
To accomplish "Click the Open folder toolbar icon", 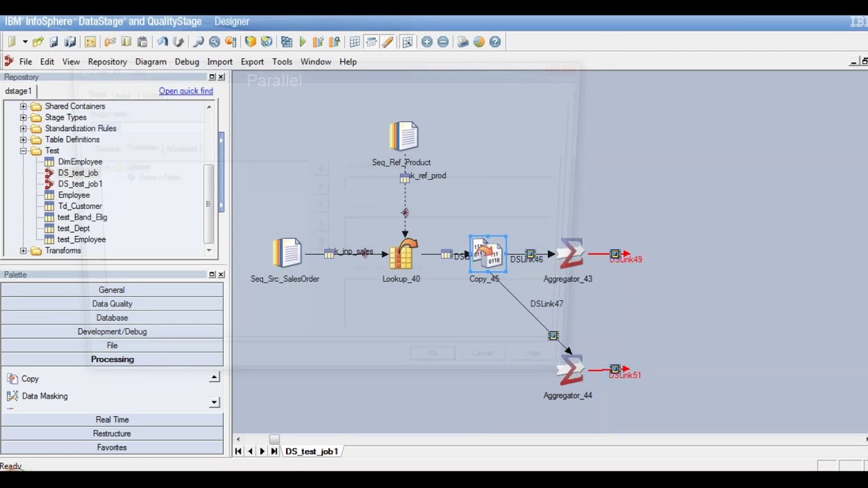I will [x=38, y=42].
